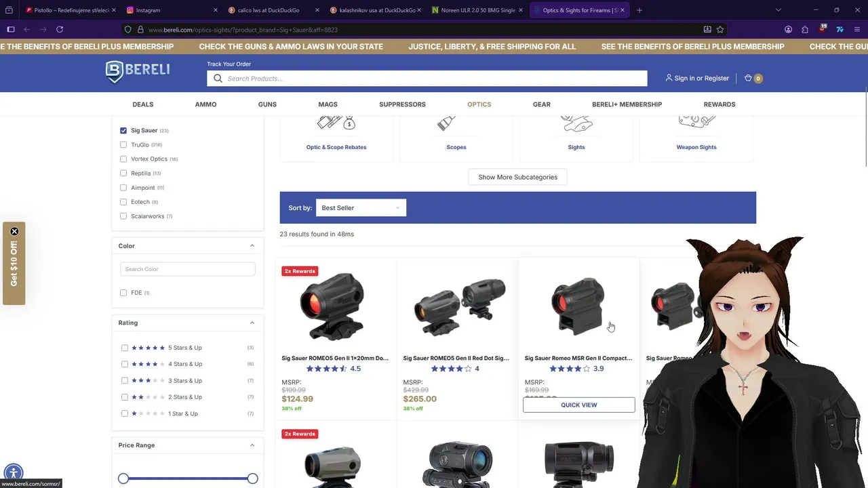
Task: Collapse the Price Range filter section
Action: point(252,445)
